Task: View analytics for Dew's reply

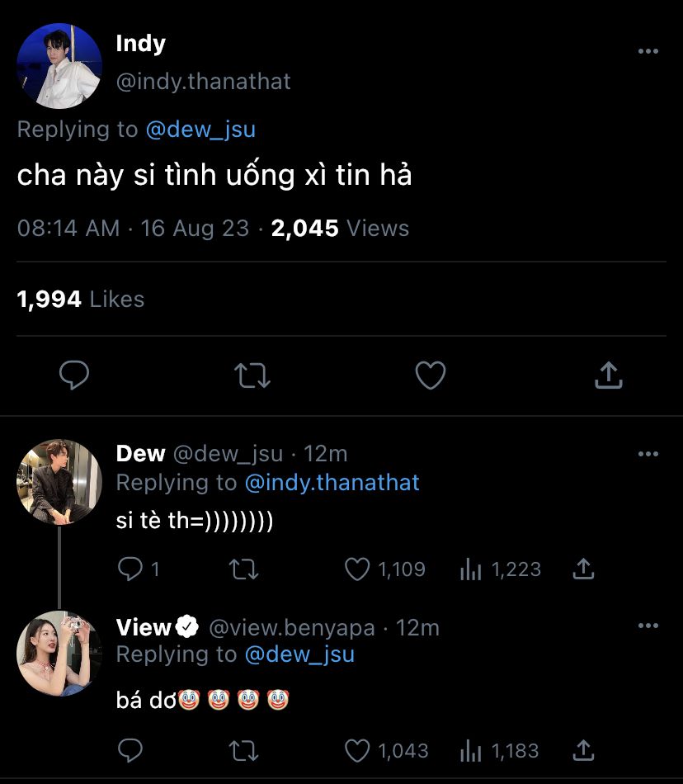Action: tap(470, 569)
